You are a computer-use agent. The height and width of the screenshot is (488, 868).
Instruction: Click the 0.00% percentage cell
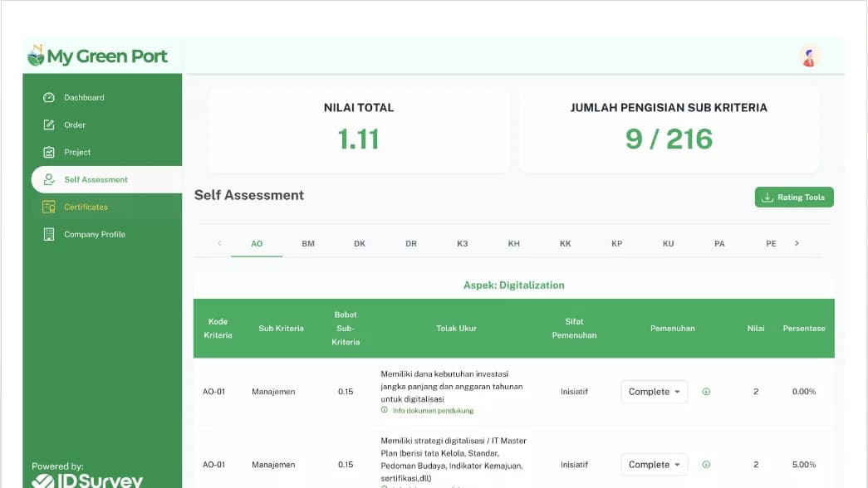(x=804, y=392)
